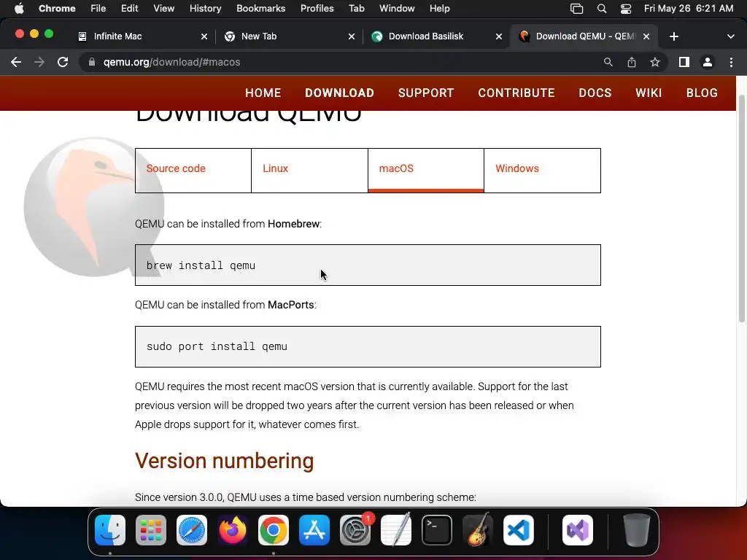Click the page vertical scrollbar thumb
The width and height of the screenshot is (747, 560).
741,209
